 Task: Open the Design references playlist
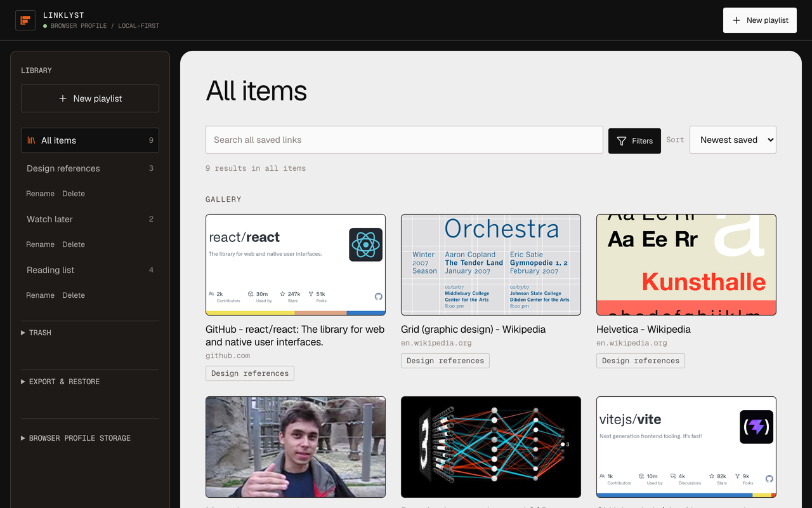pyautogui.click(x=90, y=168)
